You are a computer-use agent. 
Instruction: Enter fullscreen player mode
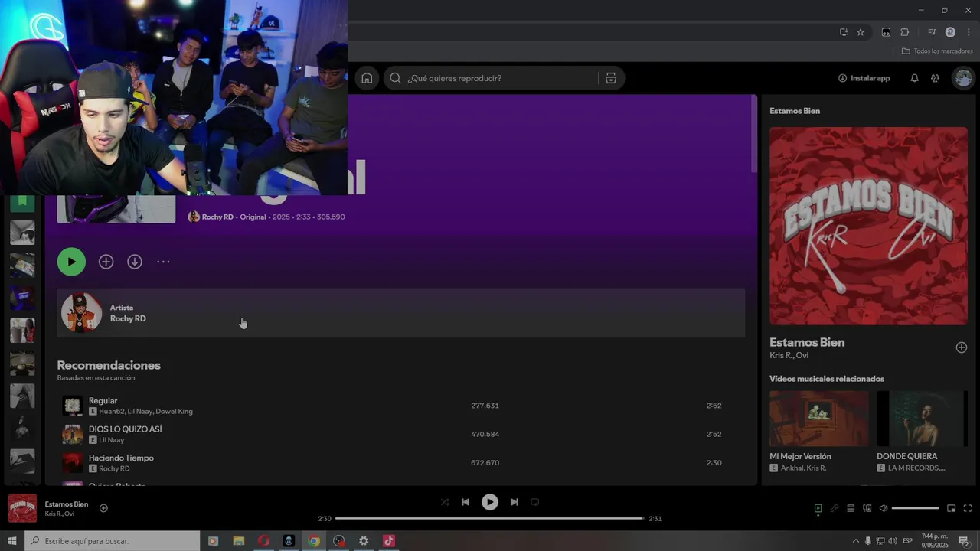point(968,508)
